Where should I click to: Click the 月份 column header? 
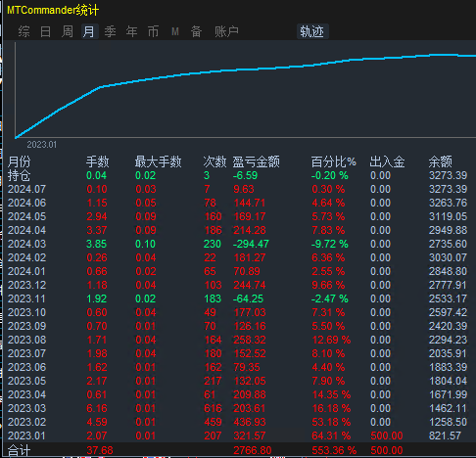coord(20,161)
